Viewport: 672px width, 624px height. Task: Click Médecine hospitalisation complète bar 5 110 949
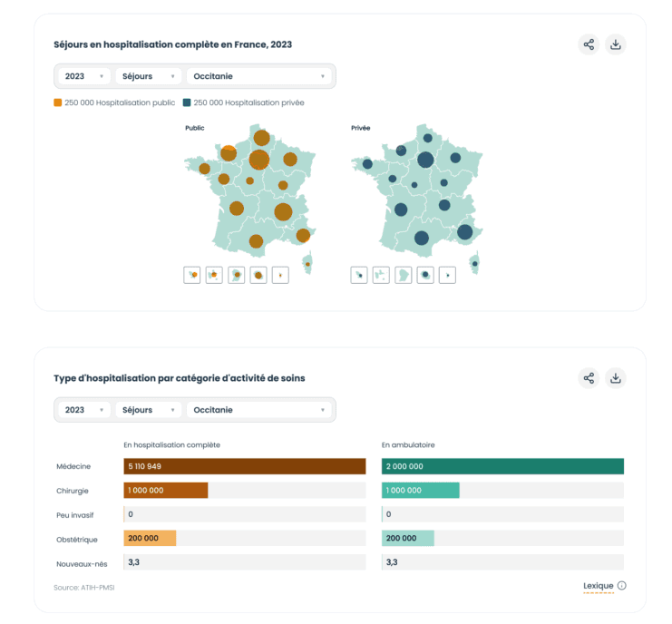pos(244,466)
